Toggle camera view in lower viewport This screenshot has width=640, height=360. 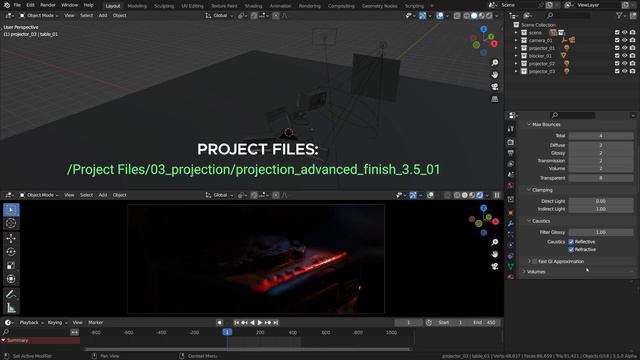click(x=495, y=266)
